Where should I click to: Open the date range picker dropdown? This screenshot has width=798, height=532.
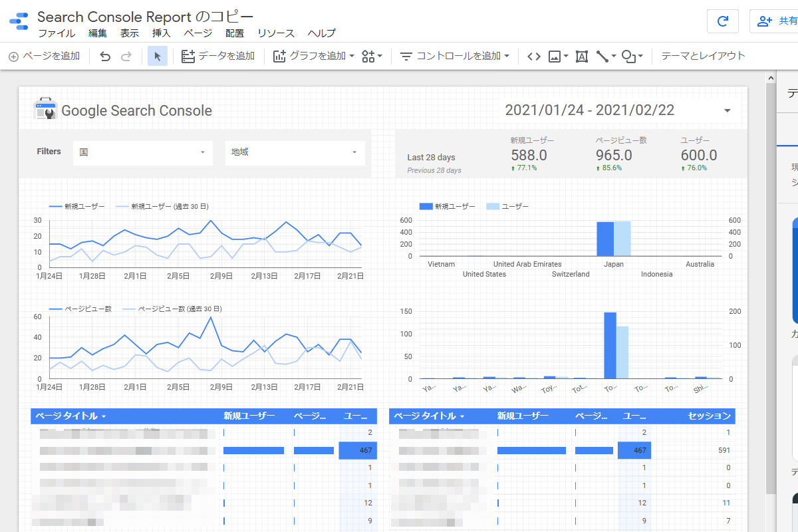(x=727, y=110)
